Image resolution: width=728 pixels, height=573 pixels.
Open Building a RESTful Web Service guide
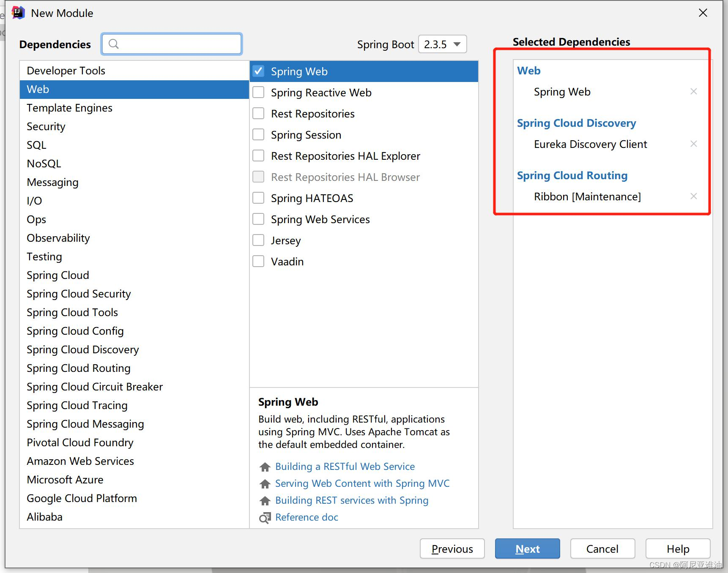pyautogui.click(x=345, y=467)
